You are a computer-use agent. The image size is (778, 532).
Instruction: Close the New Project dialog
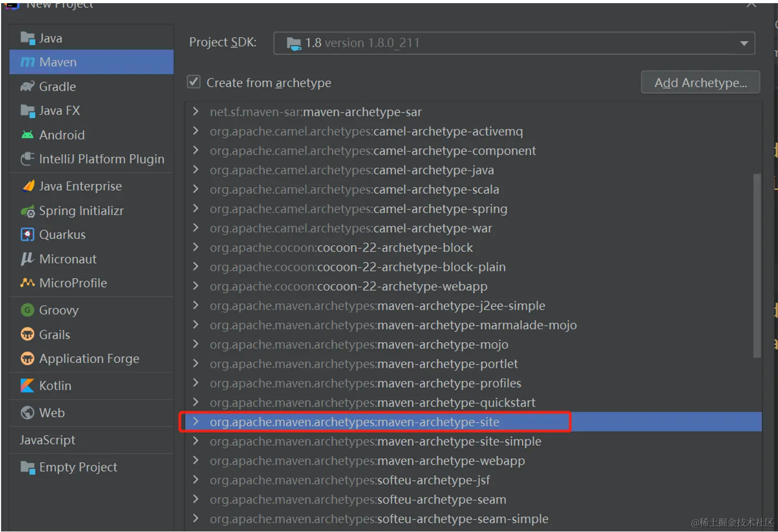(751, 4)
